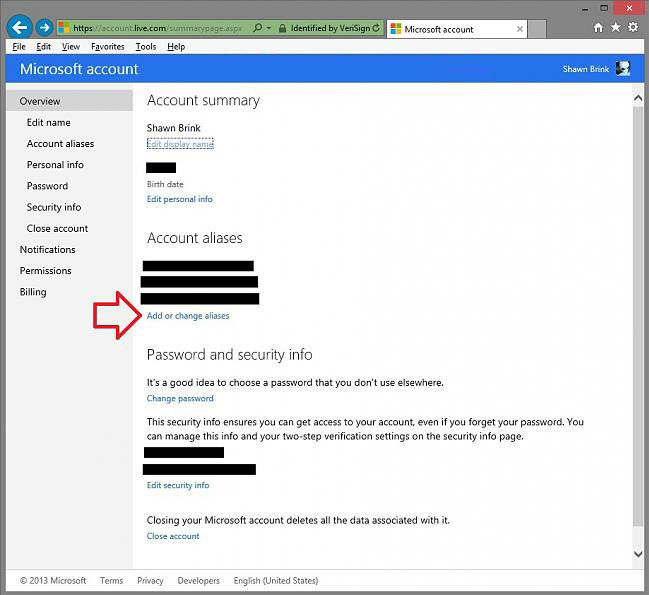Open Password in sidebar
649x595 pixels.
(x=47, y=186)
